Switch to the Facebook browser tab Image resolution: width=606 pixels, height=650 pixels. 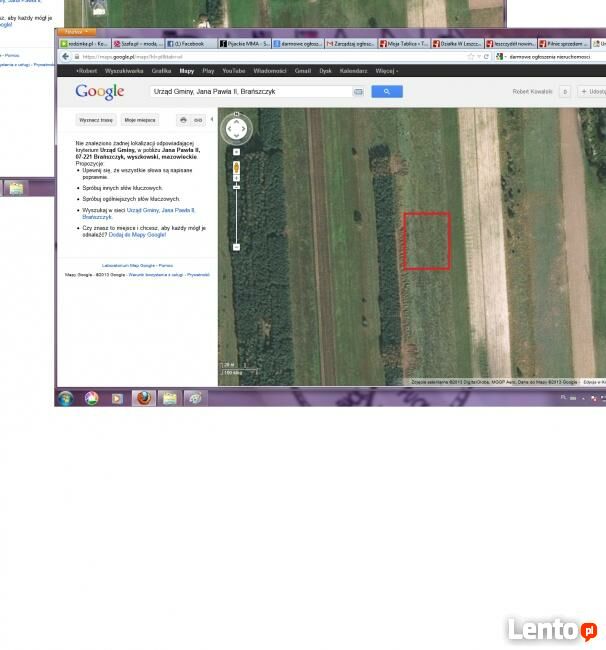tap(191, 44)
